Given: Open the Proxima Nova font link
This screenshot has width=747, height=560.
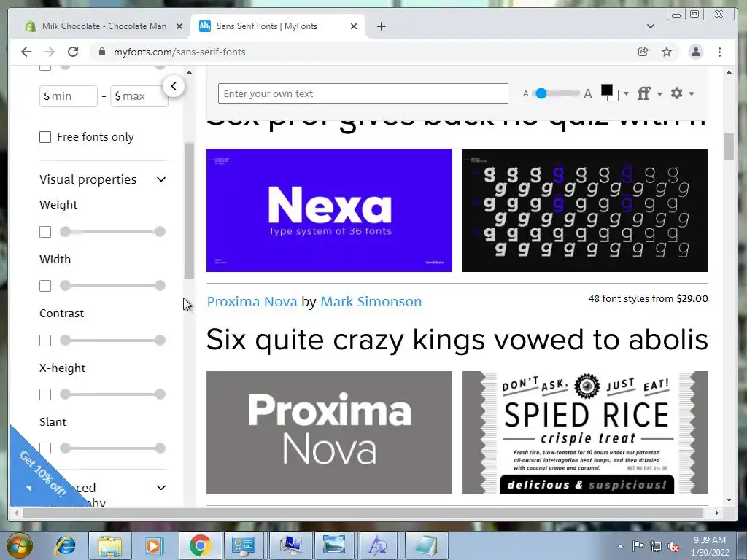Looking at the screenshot, I should 252,301.
